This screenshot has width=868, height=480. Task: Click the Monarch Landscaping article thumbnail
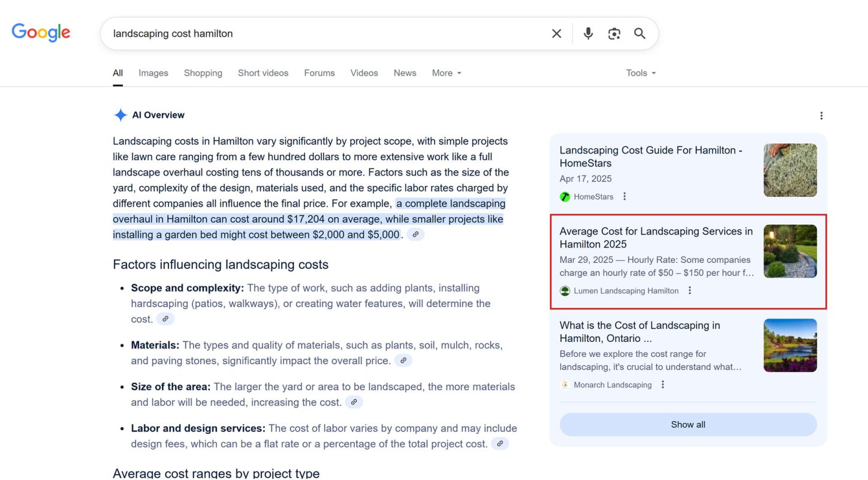click(790, 345)
